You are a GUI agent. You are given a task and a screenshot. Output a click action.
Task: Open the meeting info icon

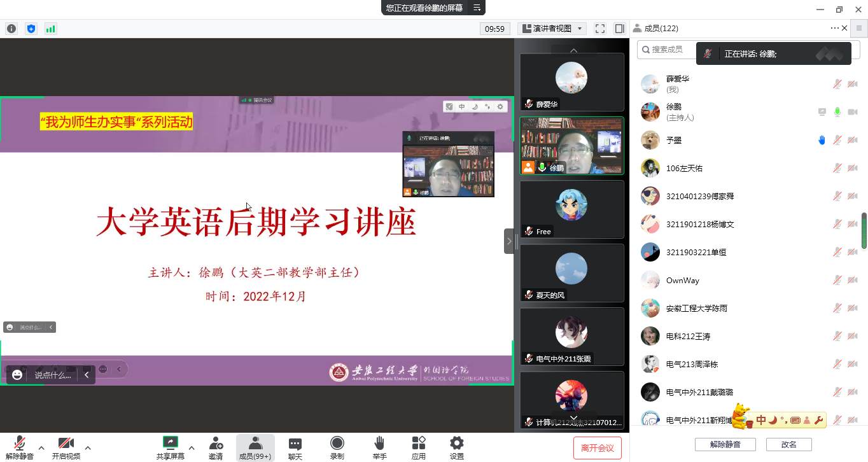(11, 29)
